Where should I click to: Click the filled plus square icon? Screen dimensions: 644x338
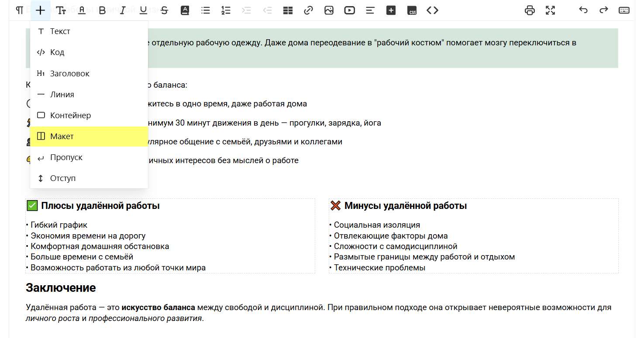pos(391,10)
